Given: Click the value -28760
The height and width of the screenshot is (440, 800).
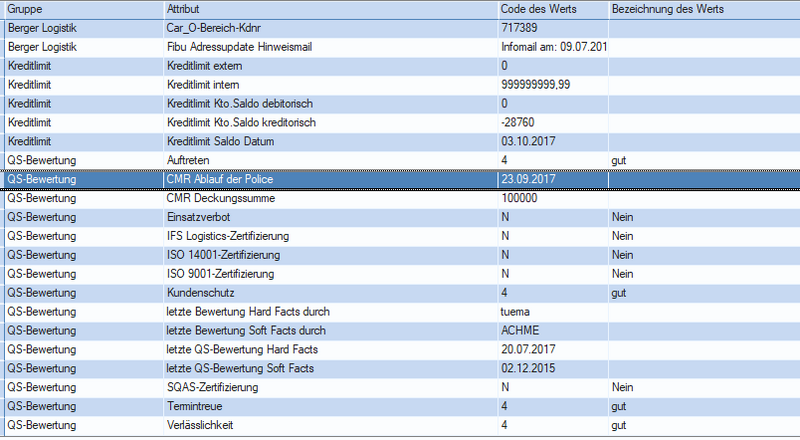Looking at the screenshot, I should [517, 123].
